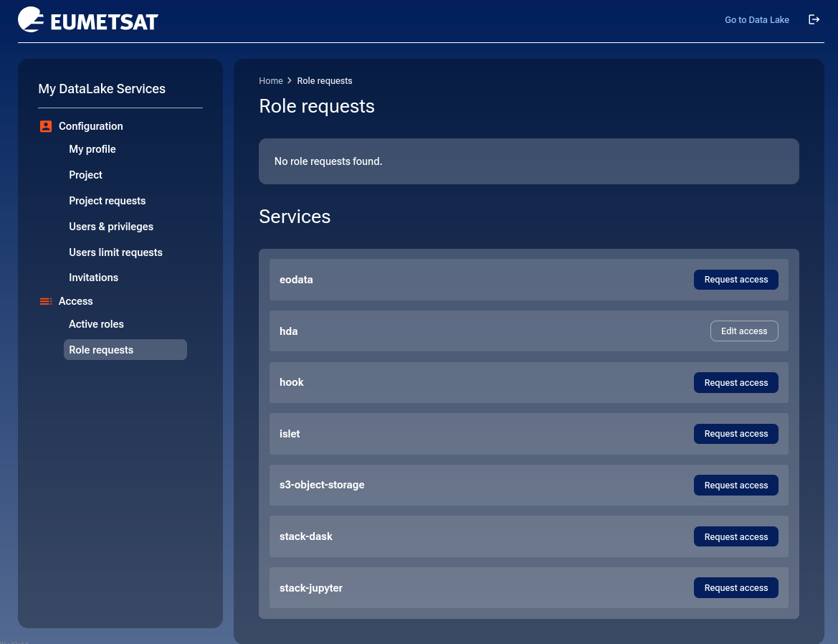
Task: Open Invitations in the sidebar
Action: coord(93,278)
